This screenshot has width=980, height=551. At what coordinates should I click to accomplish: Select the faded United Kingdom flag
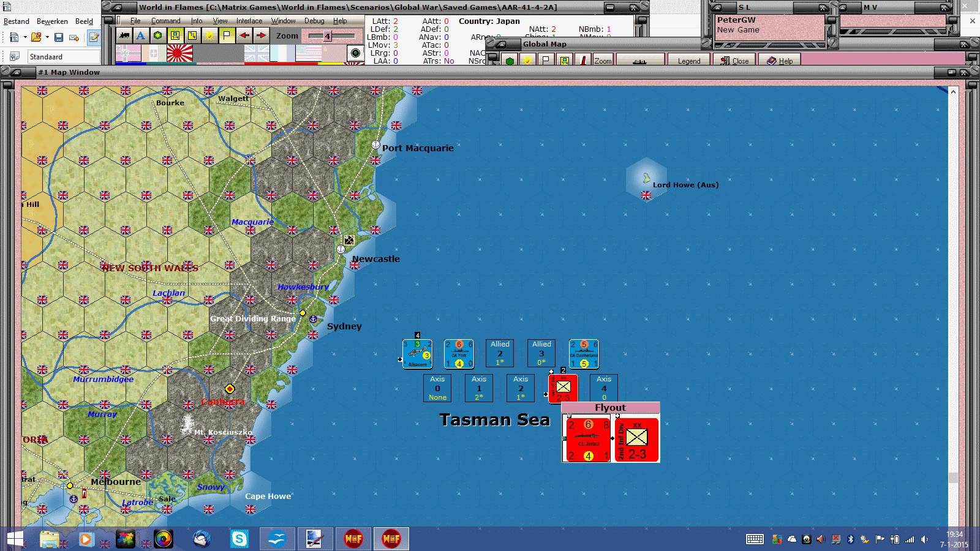point(257,54)
